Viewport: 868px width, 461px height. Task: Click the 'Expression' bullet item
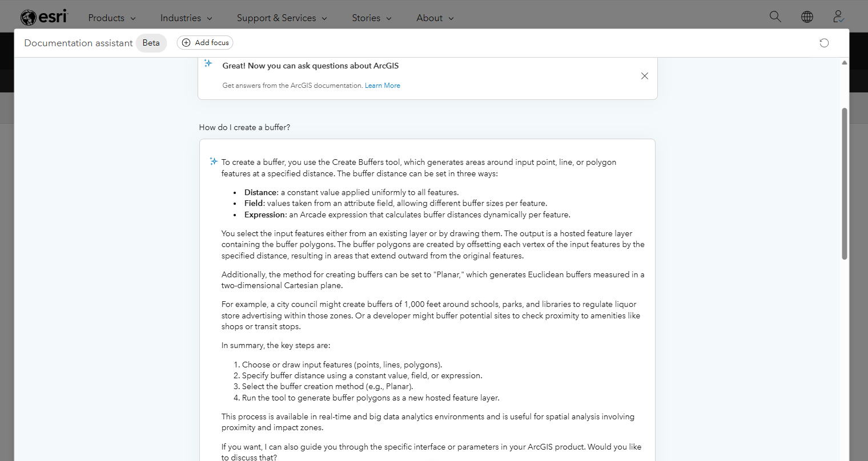tap(407, 215)
